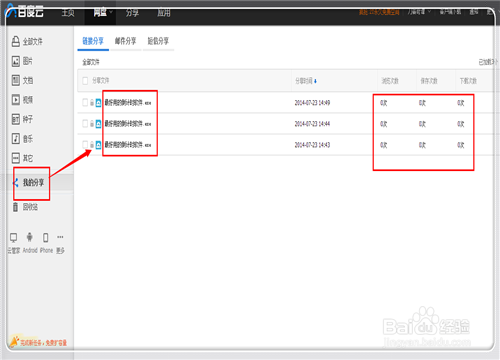The image size is (500, 360).
Task: Go to 分享 in top navigation
Action: (132, 13)
